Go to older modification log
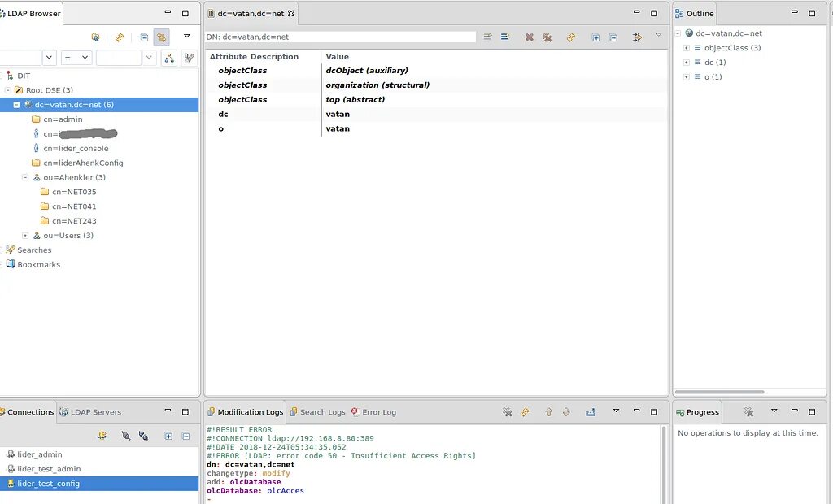This screenshot has height=504, width=833. pyautogui.click(x=549, y=412)
